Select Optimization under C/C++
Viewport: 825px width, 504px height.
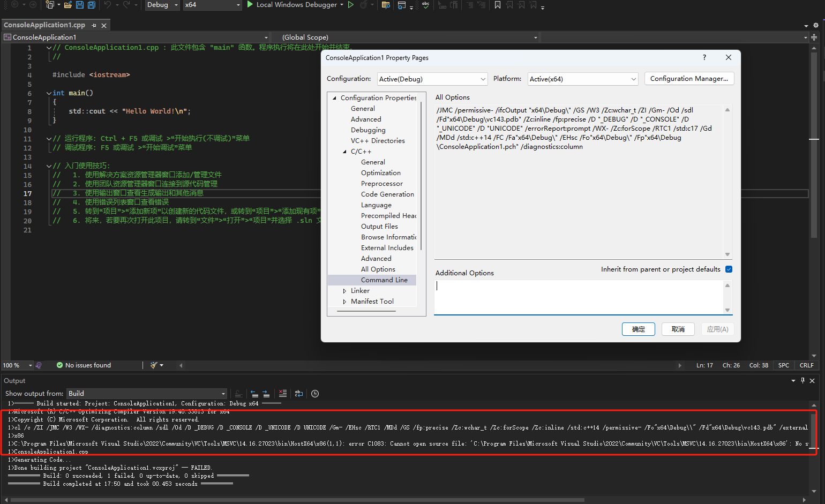tap(381, 173)
